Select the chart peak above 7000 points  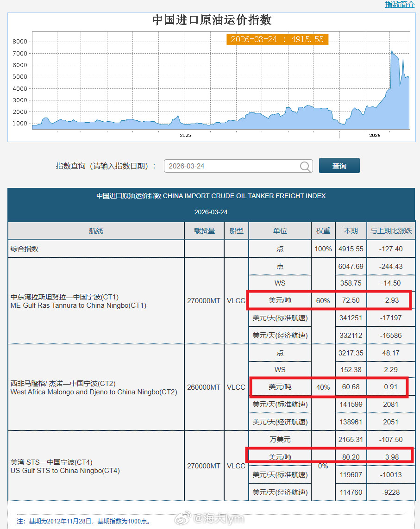(392, 51)
